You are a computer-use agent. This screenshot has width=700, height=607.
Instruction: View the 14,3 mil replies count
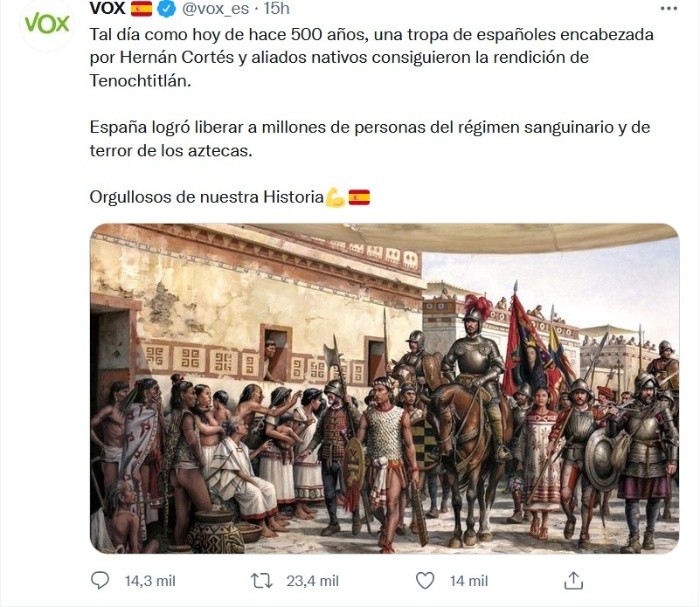coord(150,581)
